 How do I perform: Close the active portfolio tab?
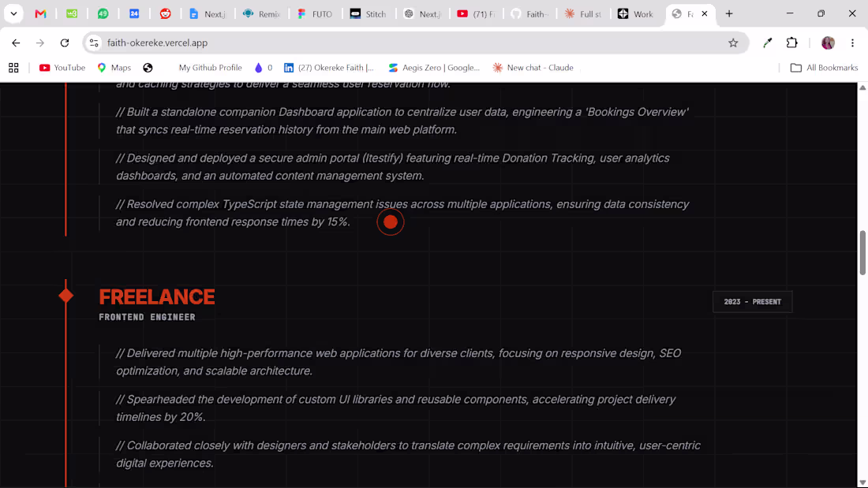pos(705,14)
